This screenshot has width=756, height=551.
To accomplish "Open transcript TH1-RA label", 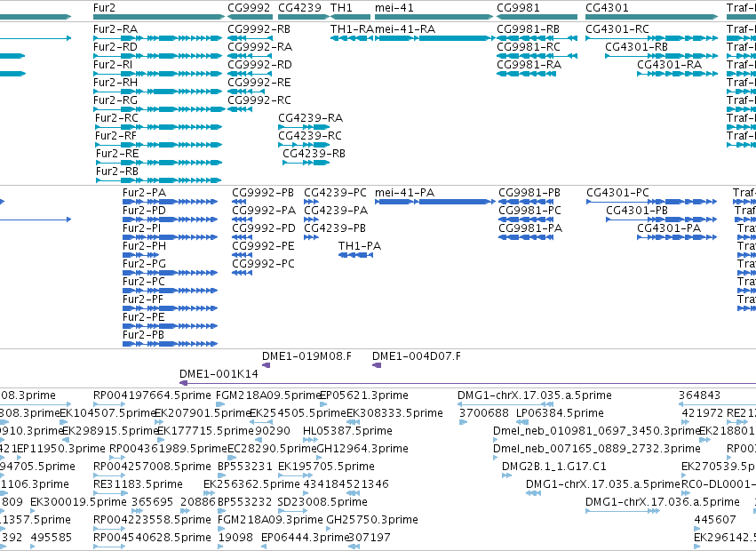I will [x=352, y=29].
